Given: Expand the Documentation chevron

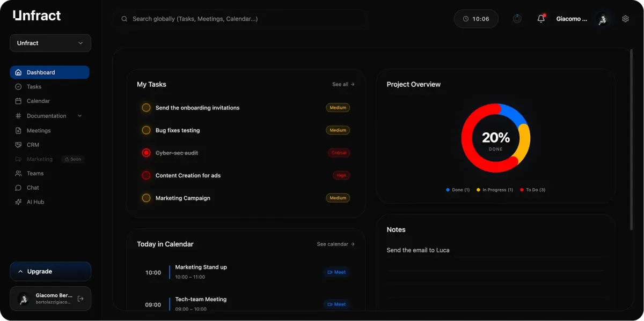Looking at the screenshot, I should click(80, 116).
